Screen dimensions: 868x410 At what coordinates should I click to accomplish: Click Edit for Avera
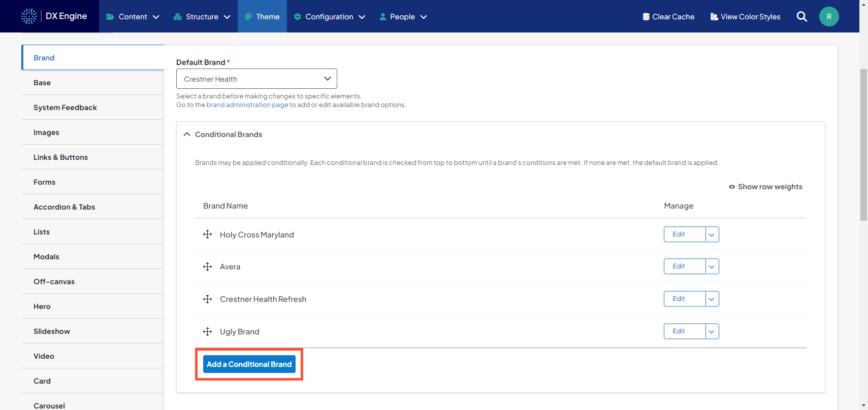(x=684, y=266)
